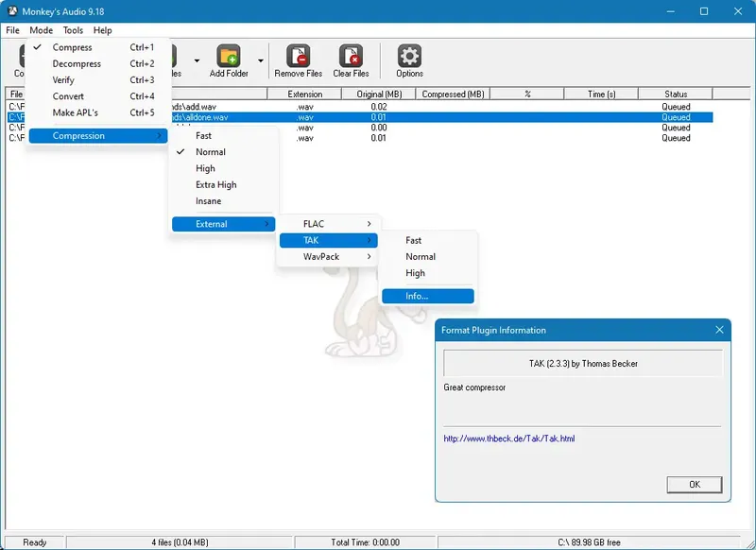Open the Tools menu
The width and height of the screenshot is (756, 550).
tap(74, 30)
